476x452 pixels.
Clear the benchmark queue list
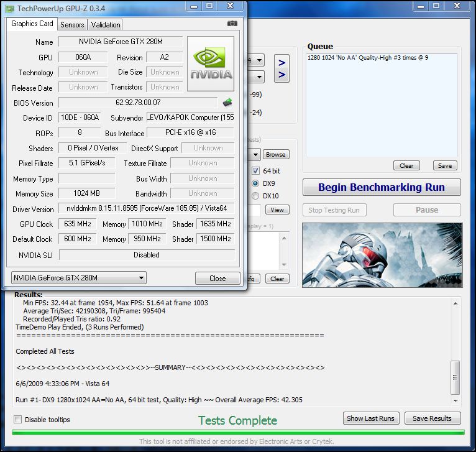click(x=406, y=165)
